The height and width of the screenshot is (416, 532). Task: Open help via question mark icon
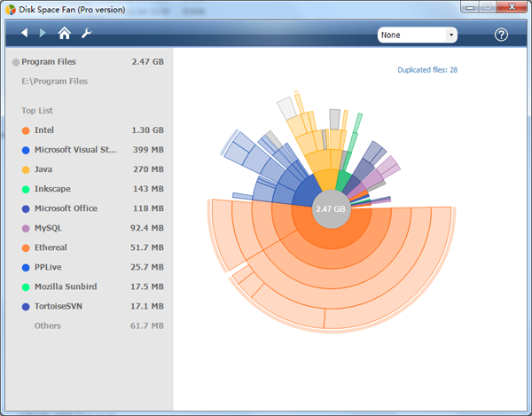(501, 35)
